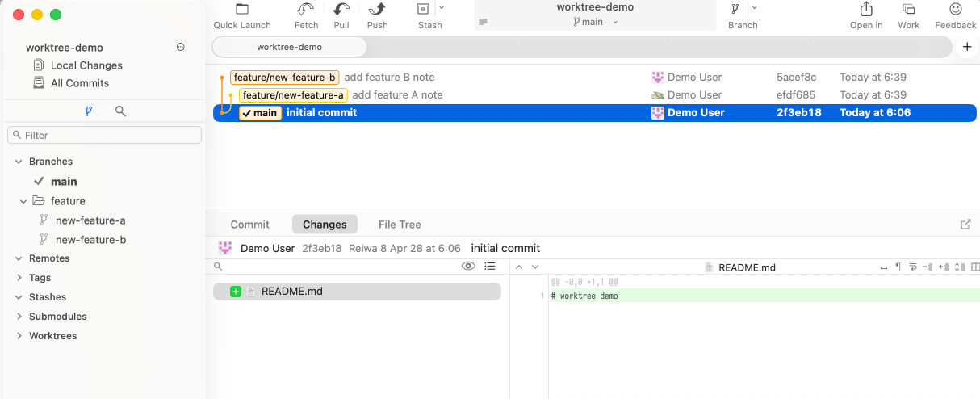Open the Stash options dropdown arrow

click(442, 7)
